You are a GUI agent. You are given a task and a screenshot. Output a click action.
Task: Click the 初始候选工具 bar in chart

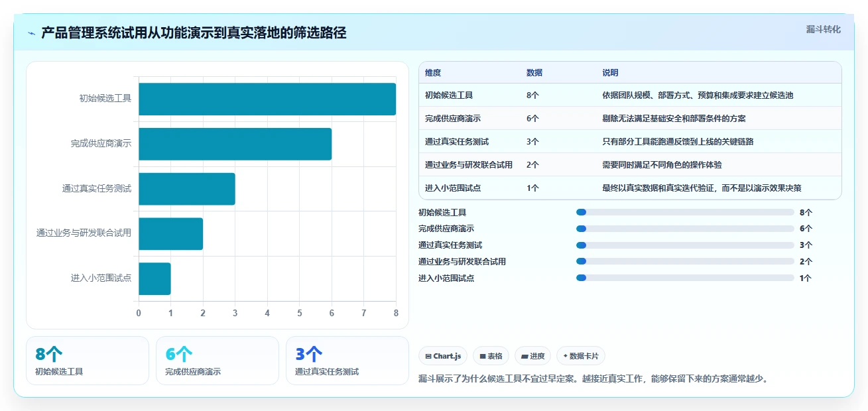tap(267, 99)
